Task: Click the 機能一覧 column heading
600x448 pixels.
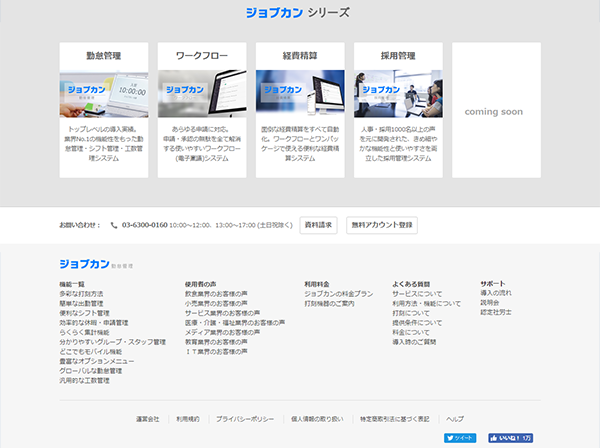Action: 72,284
